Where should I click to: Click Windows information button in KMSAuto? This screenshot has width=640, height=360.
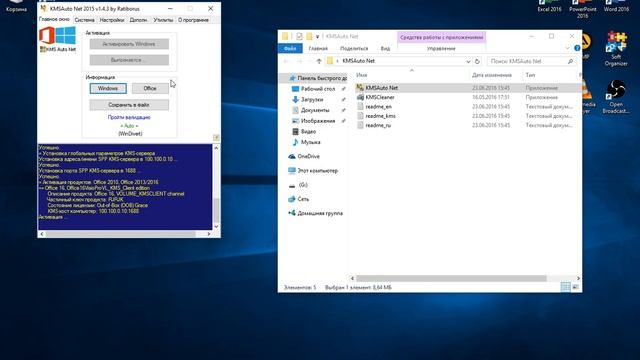(108, 88)
